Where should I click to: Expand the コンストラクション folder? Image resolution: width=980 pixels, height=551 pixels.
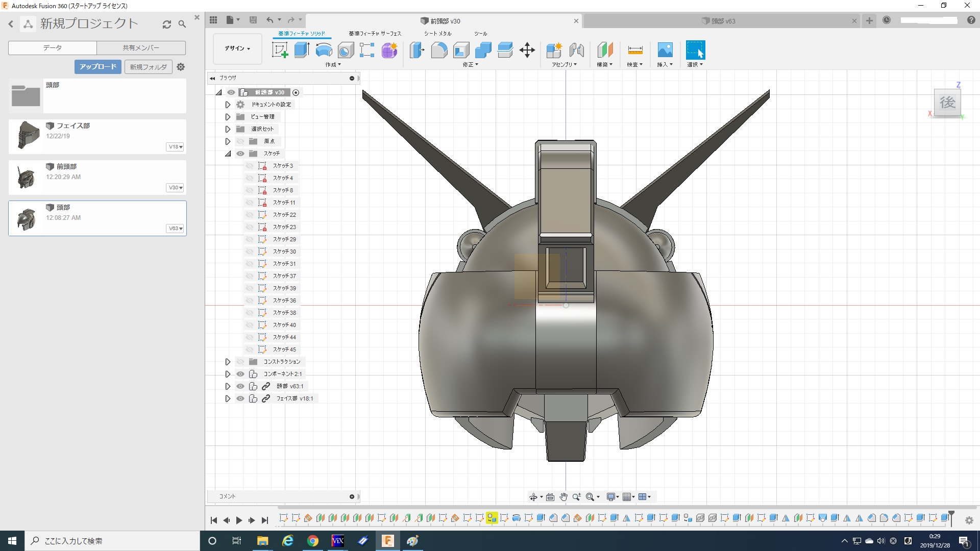pos(228,362)
